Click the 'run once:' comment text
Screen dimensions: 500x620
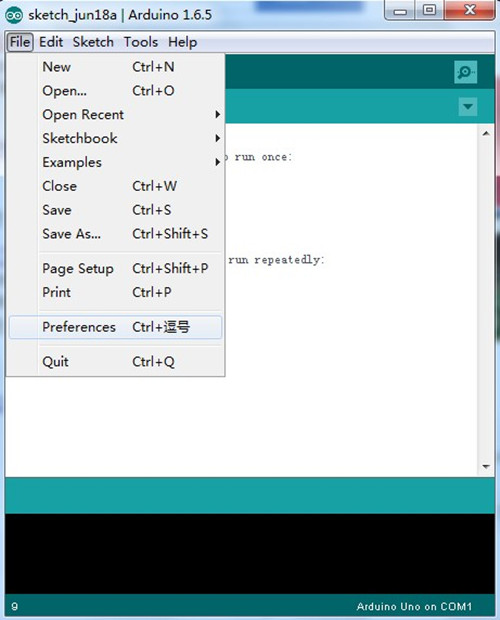263,157
